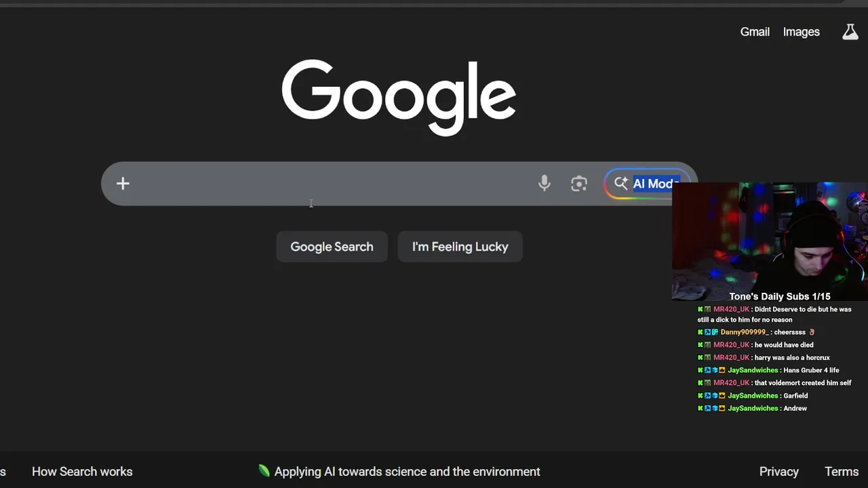Click "that voldemort created him self" message
The width and height of the screenshot is (868, 488).
point(803,383)
